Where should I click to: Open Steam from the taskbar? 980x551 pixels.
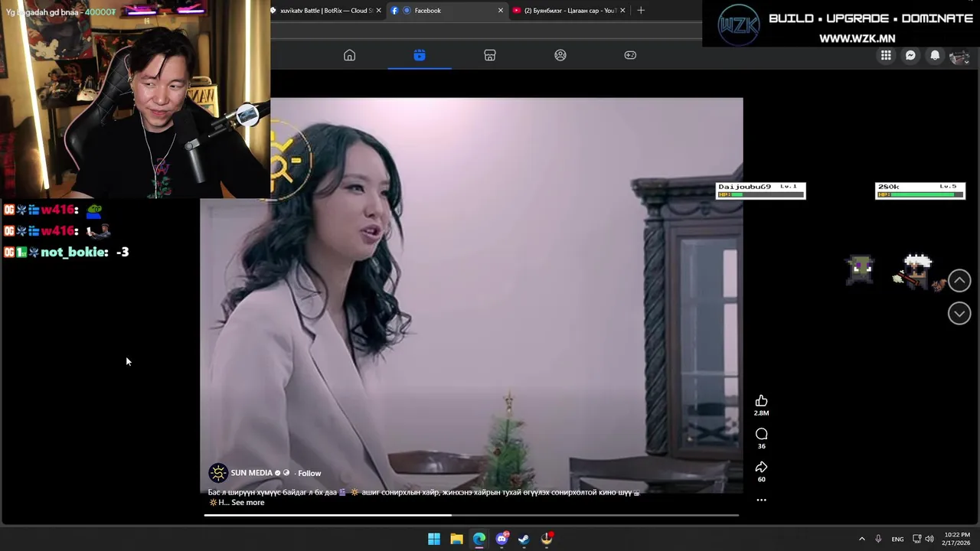coord(524,539)
